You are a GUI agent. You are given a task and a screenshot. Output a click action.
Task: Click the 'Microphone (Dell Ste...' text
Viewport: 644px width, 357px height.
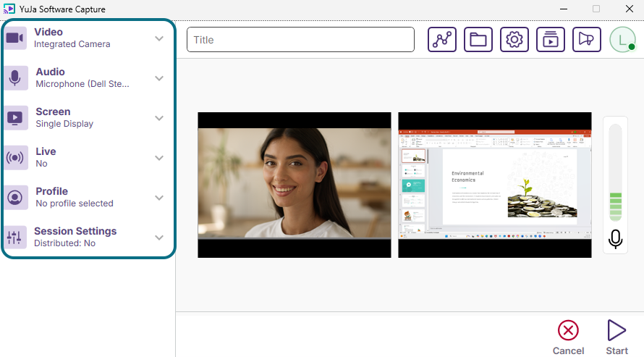[x=82, y=84]
